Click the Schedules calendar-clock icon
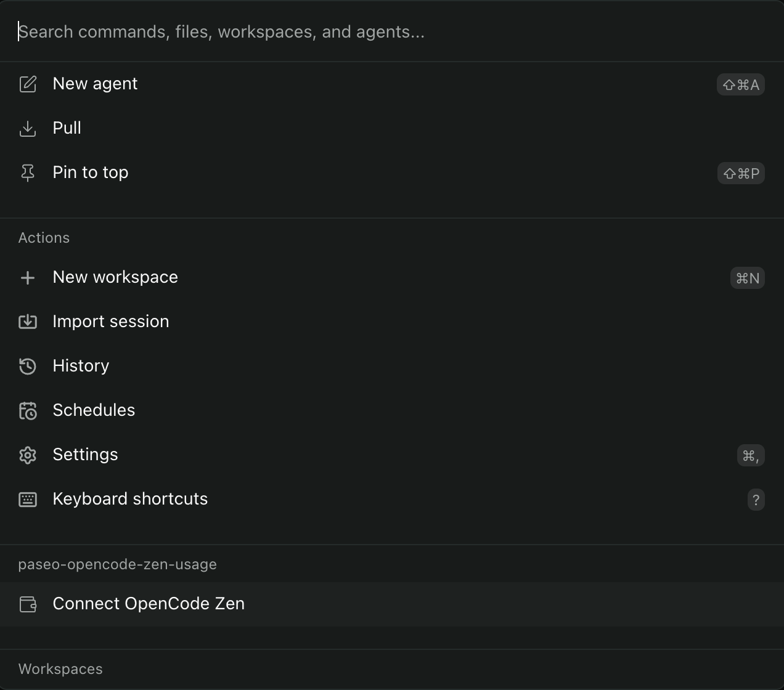 (x=28, y=410)
